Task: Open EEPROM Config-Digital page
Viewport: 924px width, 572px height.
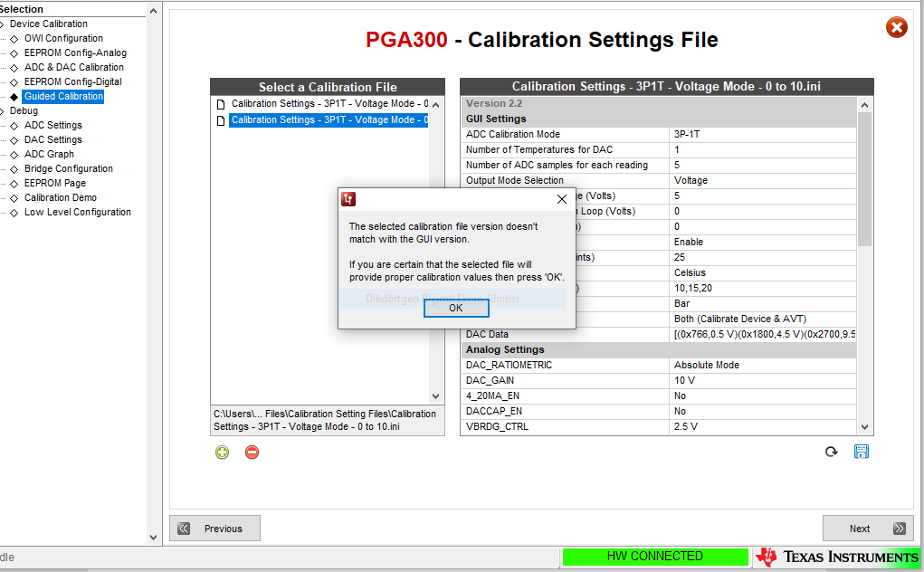Action: [x=73, y=81]
